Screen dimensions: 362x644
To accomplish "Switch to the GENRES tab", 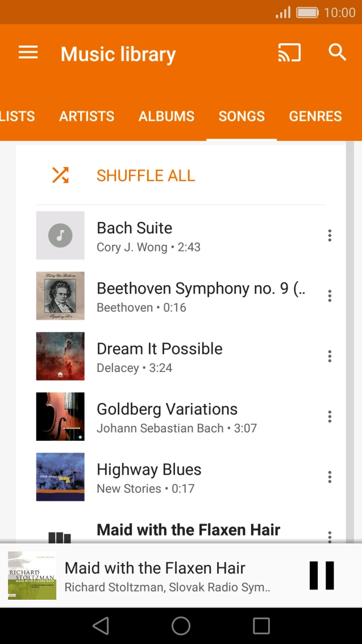I will 315,116.
